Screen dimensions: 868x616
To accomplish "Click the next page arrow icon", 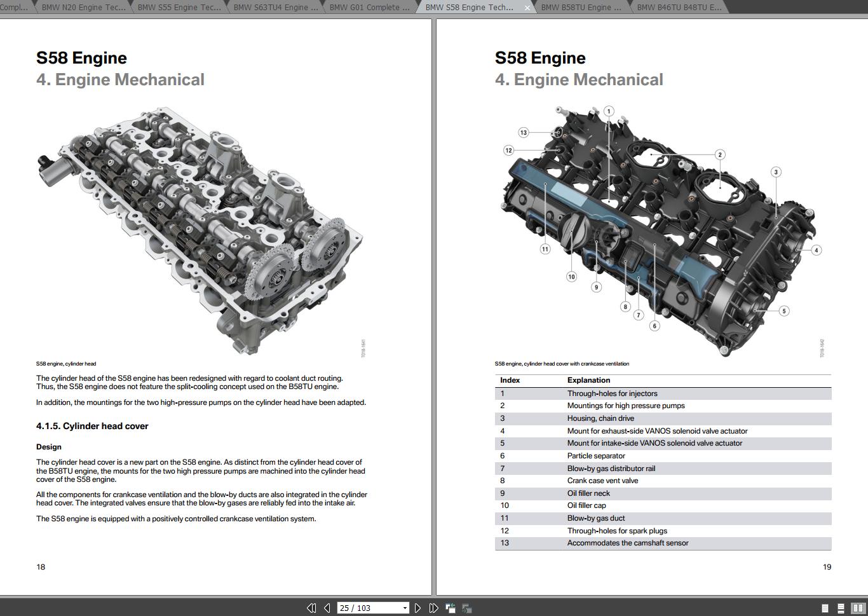I will tap(417, 608).
